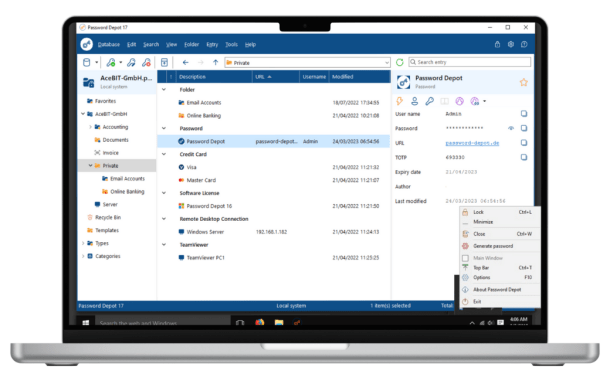Sort by the Description column header
This screenshot has width=610, height=381.
click(214, 77)
